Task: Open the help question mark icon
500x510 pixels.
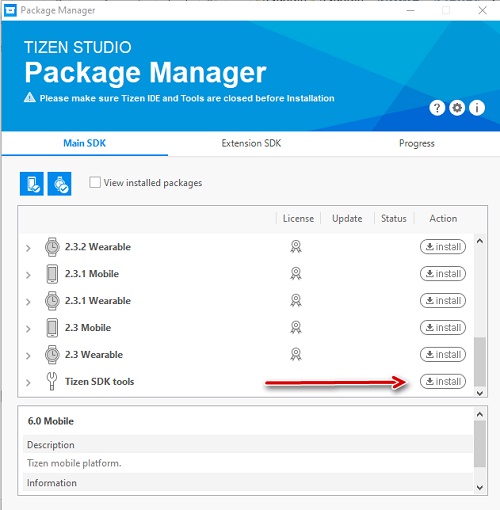Action: tap(437, 108)
